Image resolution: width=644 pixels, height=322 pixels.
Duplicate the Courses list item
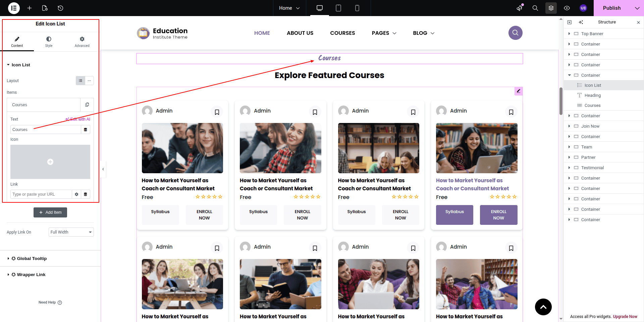87,105
